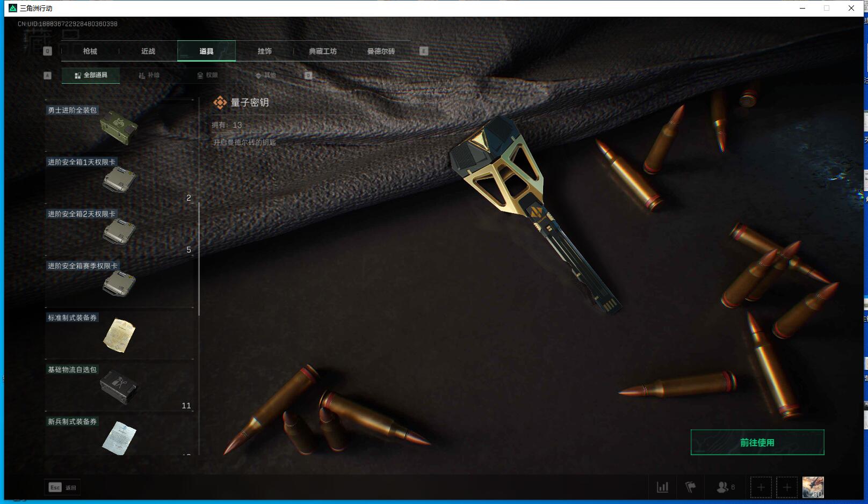The image size is (868, 504).
Task: Open the 枪械 tab
Action: point(90,51)
